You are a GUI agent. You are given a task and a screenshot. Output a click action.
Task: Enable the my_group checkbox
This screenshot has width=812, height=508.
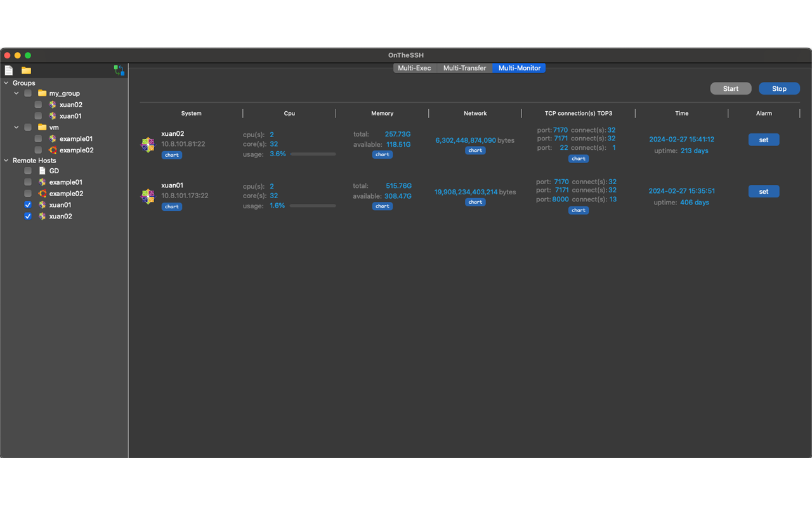point(27,93)
